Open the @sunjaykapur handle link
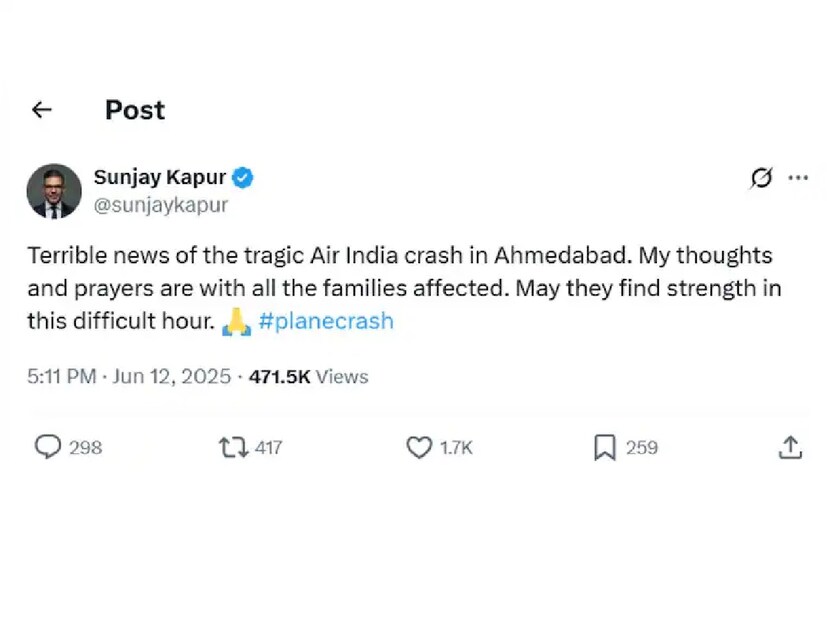827x620 pixels. click(160, 205)
